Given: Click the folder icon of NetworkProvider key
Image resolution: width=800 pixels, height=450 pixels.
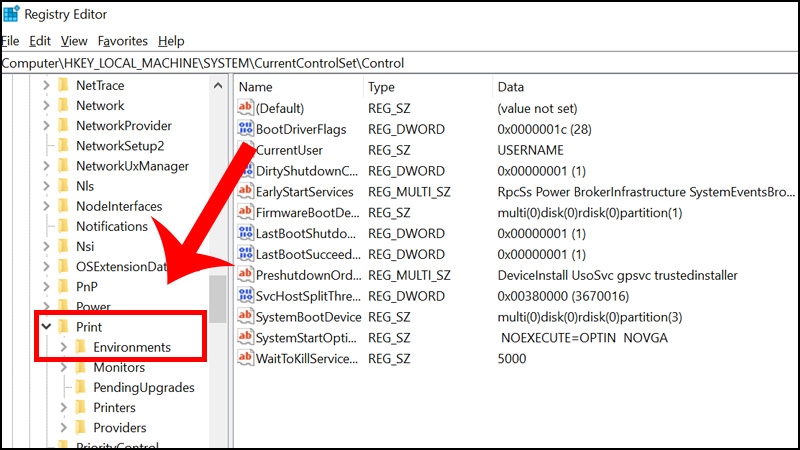Looking at the screenshot, I should pyautogui.click(x=63, y=125).
